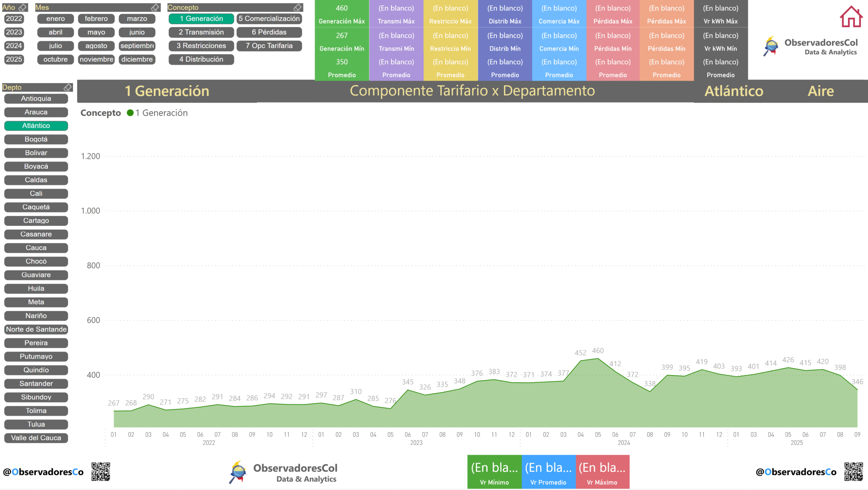868x490 pixels.
Task: Click the bottom-right QR code
Action: 853,471
